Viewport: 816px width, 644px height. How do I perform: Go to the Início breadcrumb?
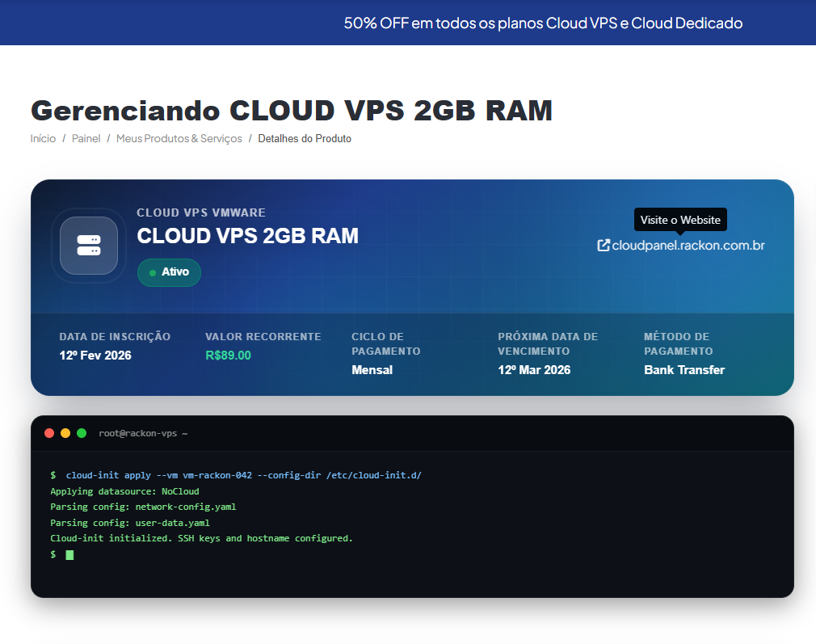click(43, 139)
